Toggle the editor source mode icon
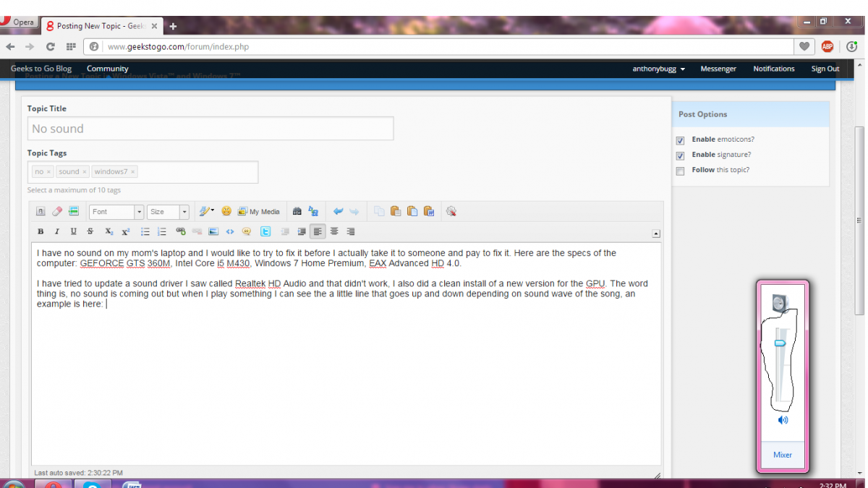868x488 pixels. pyautogui.click(x=41, y=212)
